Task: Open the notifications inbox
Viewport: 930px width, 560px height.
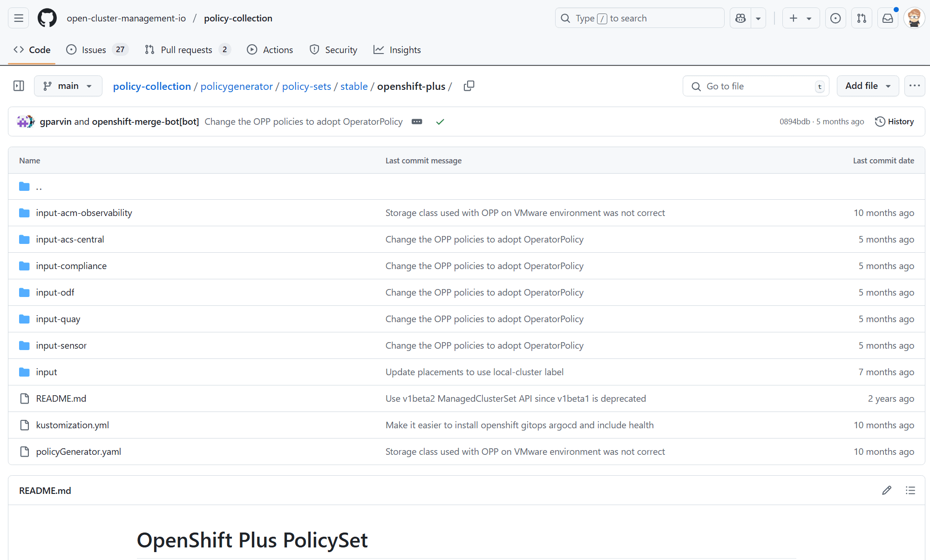Action: pos(888,18)
